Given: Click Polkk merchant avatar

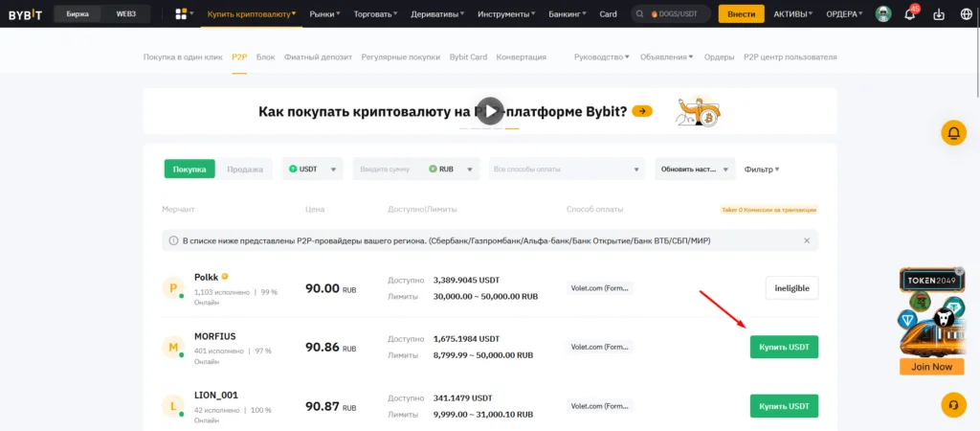Looking at the screenshot, I should coord(173,287).
